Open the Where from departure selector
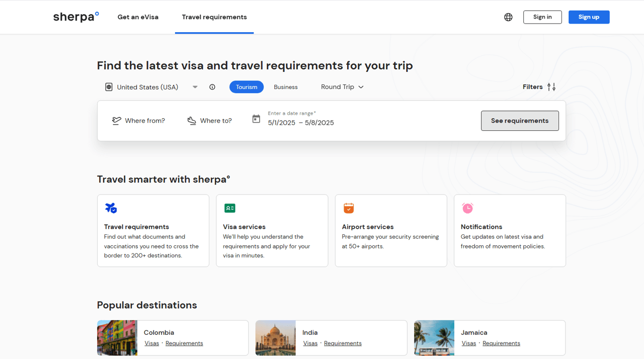The width and height of the screenshot is (644, 359). click(x=138, y=121)
